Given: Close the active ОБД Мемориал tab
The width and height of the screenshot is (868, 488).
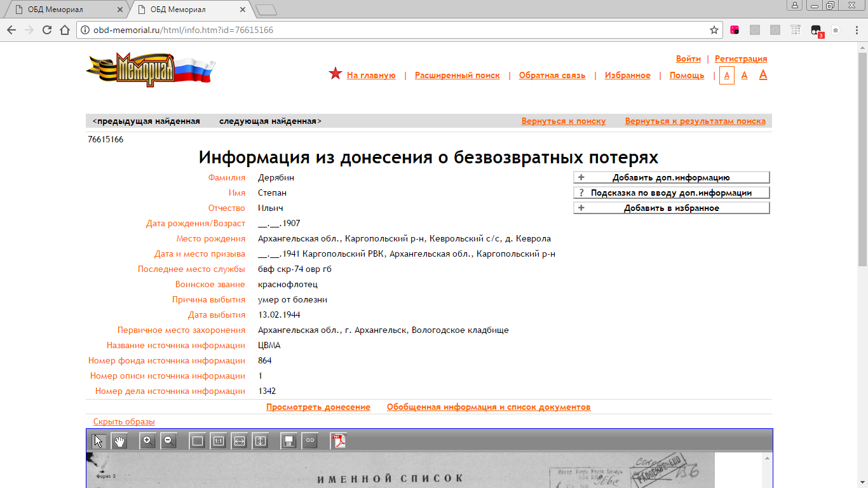Looking at the screenshot, I should (243, 10).
